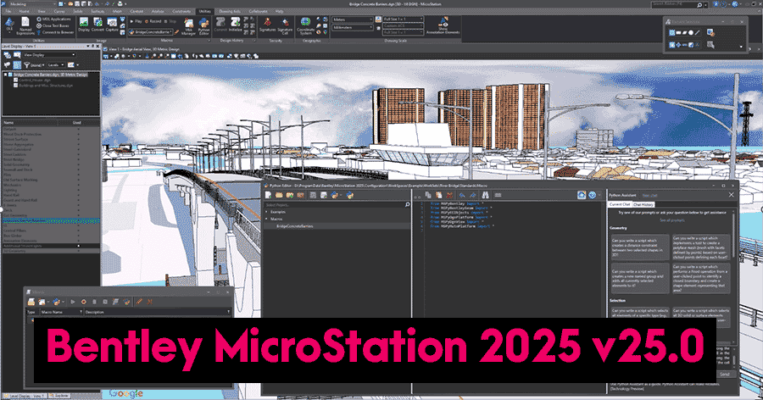
Task: Click the Macro Name column header
Action: pos(60,312)
